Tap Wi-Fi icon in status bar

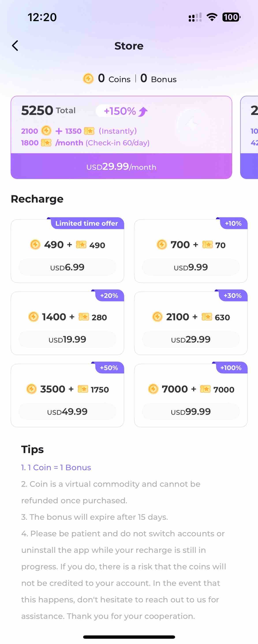tap(212, 17)
